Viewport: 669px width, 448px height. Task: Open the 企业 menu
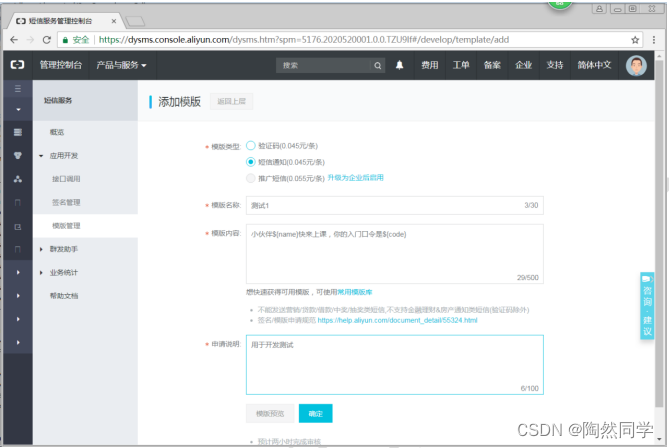pyautogui.click(x=524, y=65)
